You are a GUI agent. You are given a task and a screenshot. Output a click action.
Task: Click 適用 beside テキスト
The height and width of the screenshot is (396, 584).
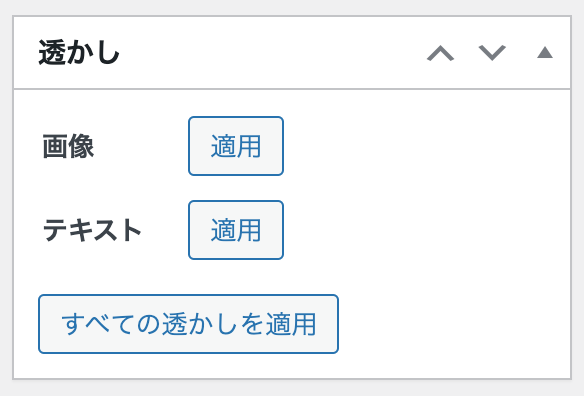point(236,230)
